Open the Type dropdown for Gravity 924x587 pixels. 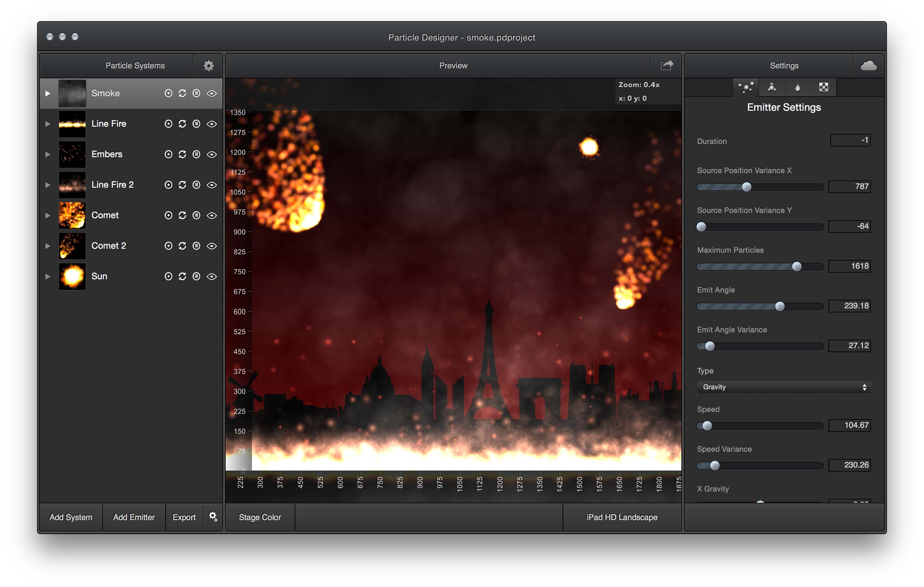coord(782,386)
